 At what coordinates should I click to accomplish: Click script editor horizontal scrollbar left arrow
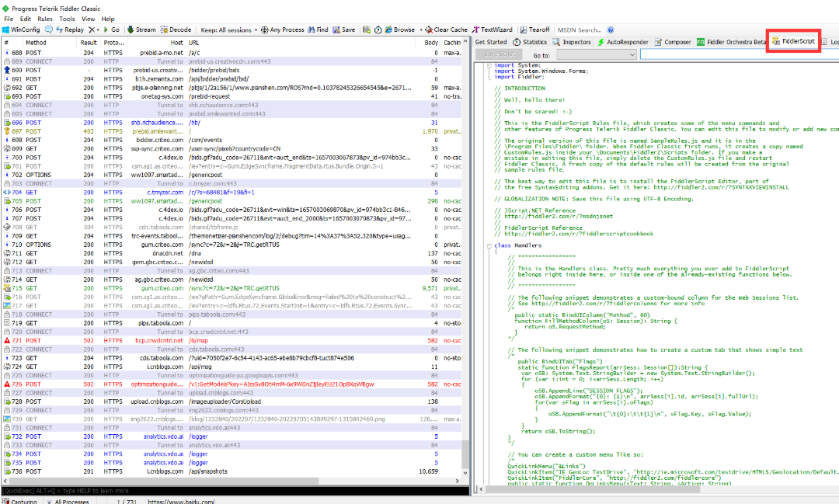pos(481,489)
